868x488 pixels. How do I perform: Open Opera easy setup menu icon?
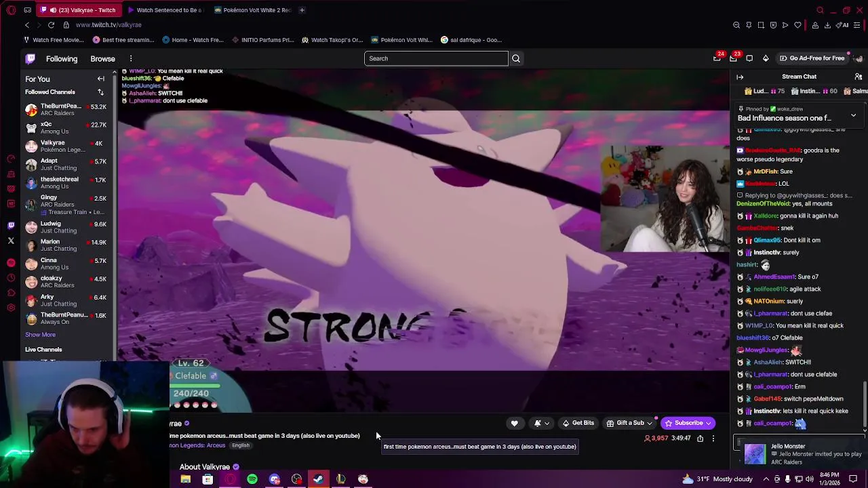click(x=857, y=25)
